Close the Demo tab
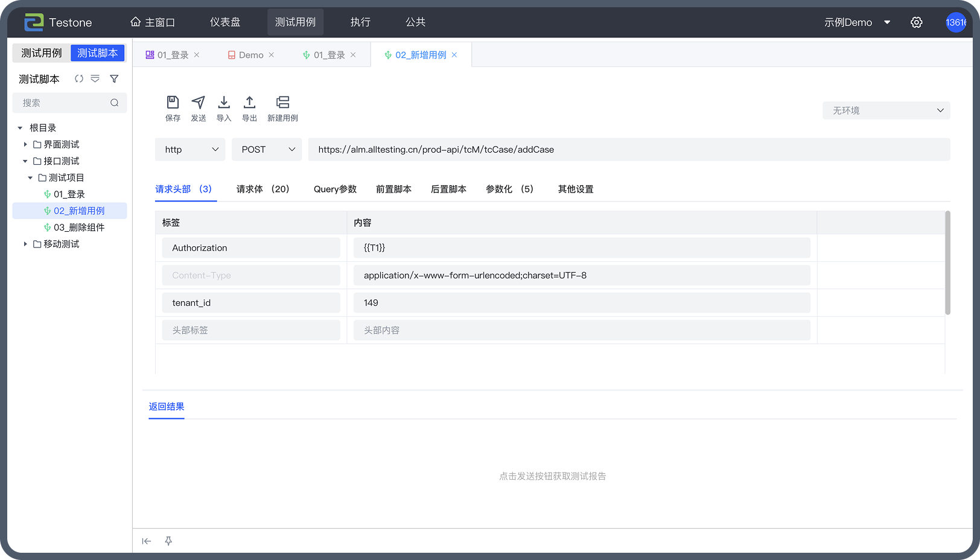The image size is (980, 560). [272, 55]
